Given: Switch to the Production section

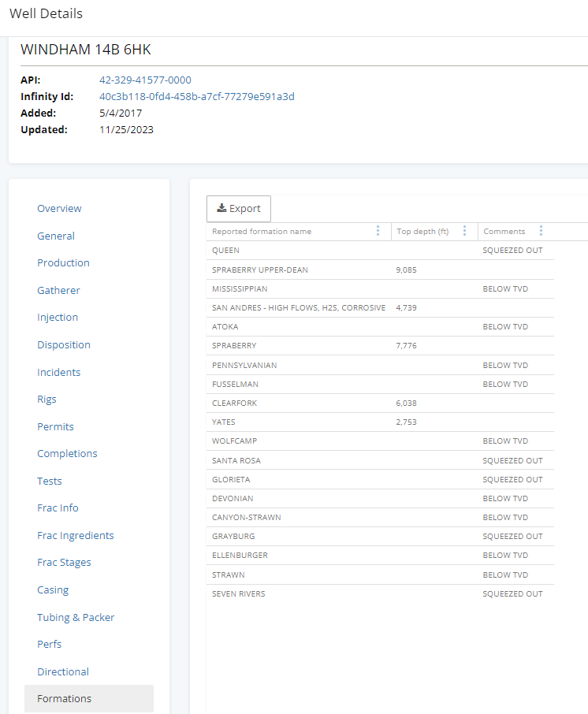Looking at the screenshot, I should tap(63, 262).
